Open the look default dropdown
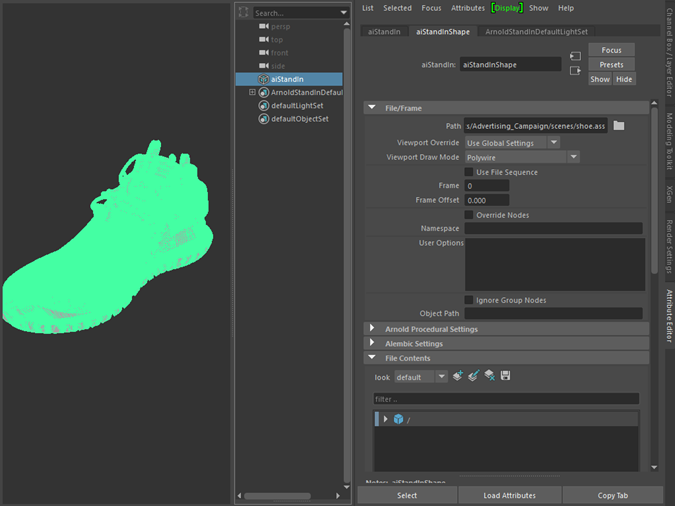675x506 pixels. (421, 377)
